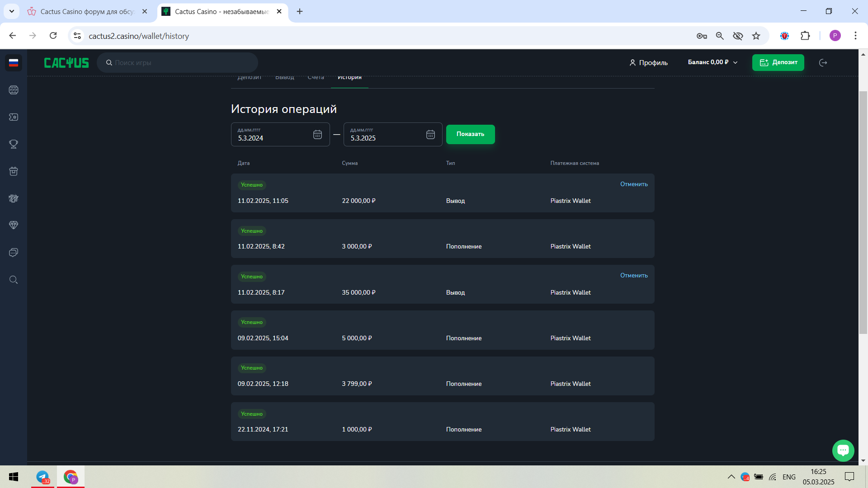
Task: Open calendar picker for start date
Action: coord(317,135)
